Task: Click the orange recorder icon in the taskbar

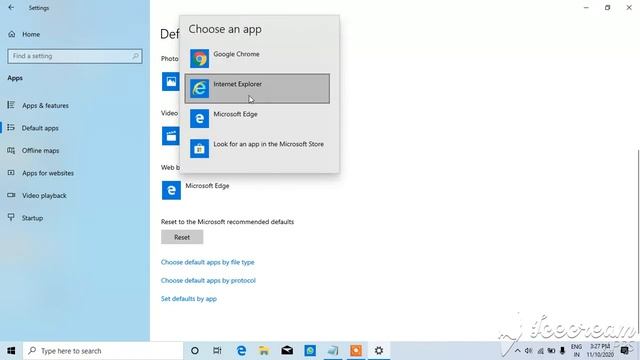Action: (356, 351)
